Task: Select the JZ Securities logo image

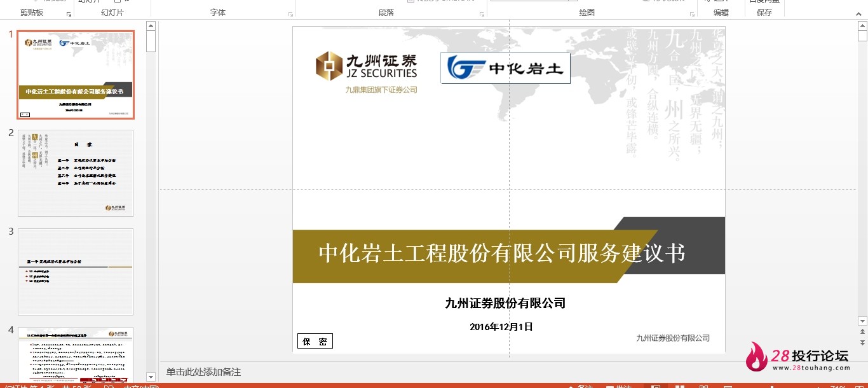Action: click(367, 66)
